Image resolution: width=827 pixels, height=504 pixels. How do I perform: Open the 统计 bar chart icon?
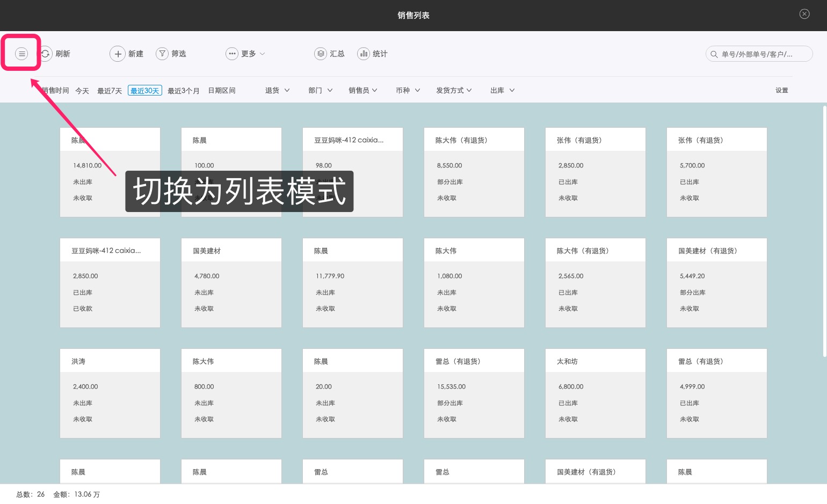(364, 54)
